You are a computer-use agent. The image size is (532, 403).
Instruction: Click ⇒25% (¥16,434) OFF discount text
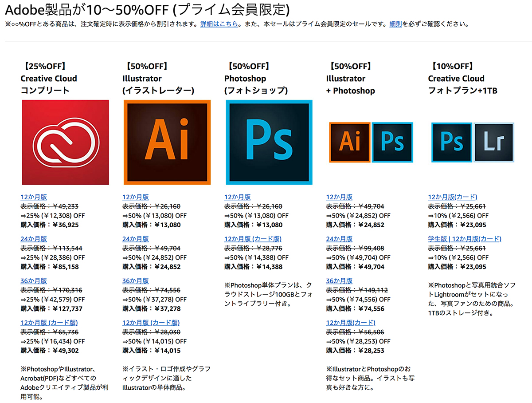point(53,341)
